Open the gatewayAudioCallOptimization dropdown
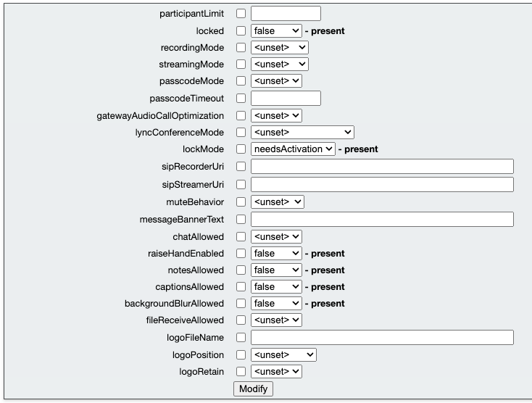This screenshot has height=403, width=532. click(x=276, y=116)
